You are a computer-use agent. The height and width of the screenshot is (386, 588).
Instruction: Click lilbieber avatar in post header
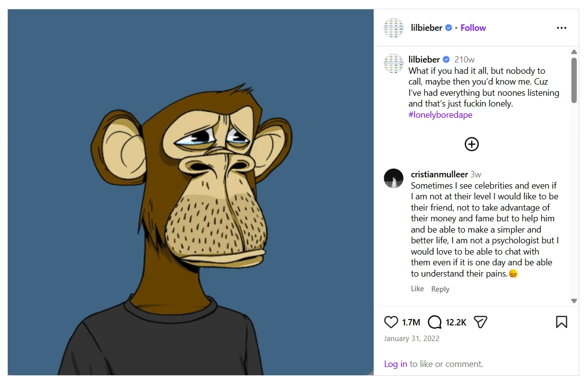(x=394, y=28)
